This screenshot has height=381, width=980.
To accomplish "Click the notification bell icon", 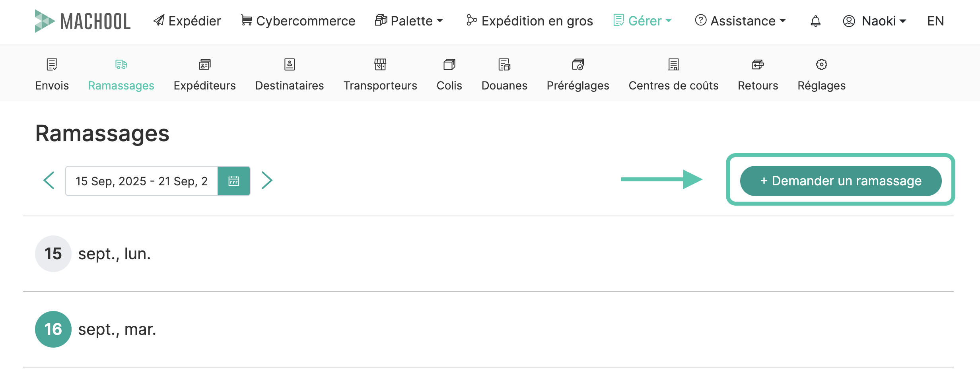I will (x=815, y=21).
